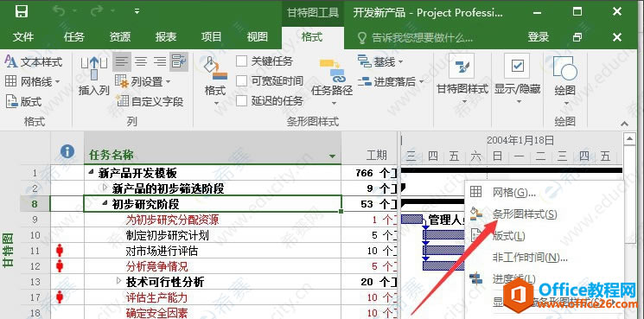Click the indicators column info icon

point(67,151)
